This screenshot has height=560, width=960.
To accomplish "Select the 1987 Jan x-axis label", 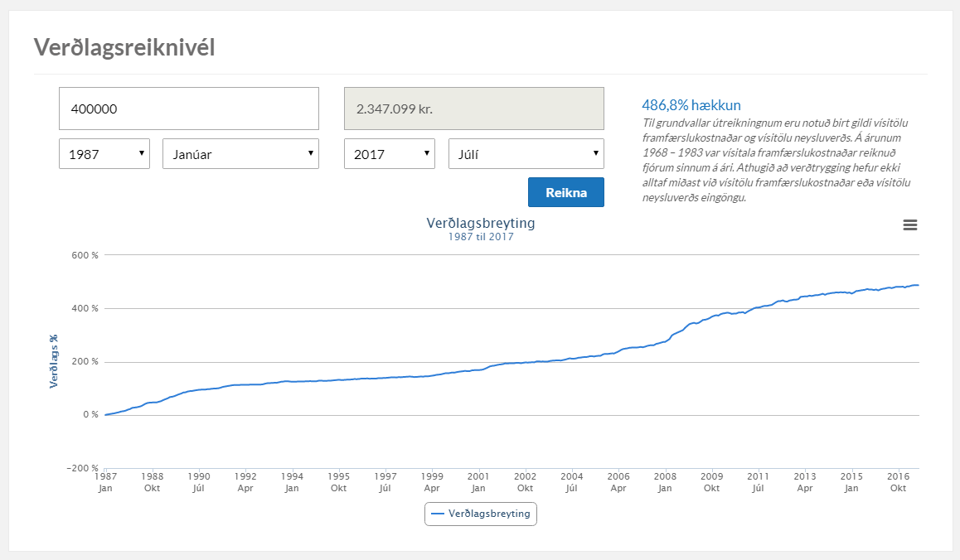I will click(105, 482).
